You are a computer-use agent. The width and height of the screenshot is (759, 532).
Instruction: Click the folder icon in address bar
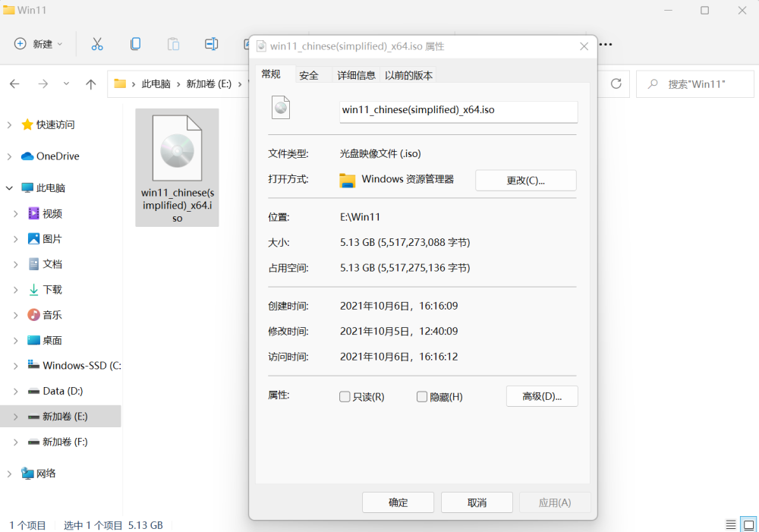pos(120,83)
